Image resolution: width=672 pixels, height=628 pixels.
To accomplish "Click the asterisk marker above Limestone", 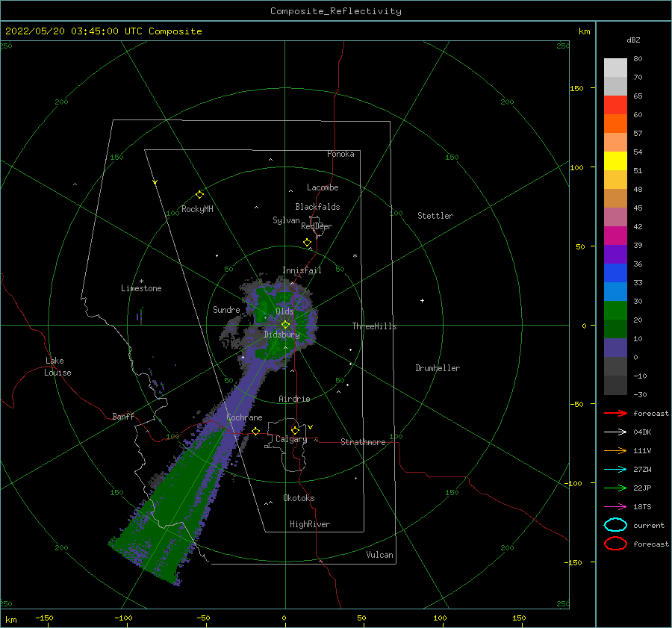I will click(141, 282).
